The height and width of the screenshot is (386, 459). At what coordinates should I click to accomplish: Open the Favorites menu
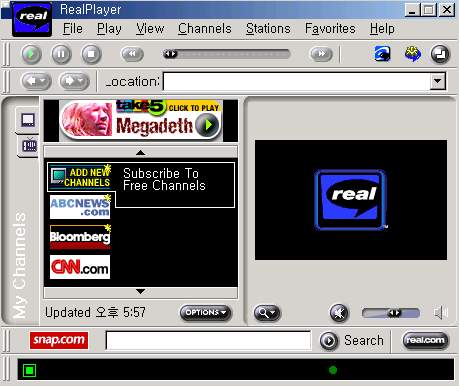(330, 29)
